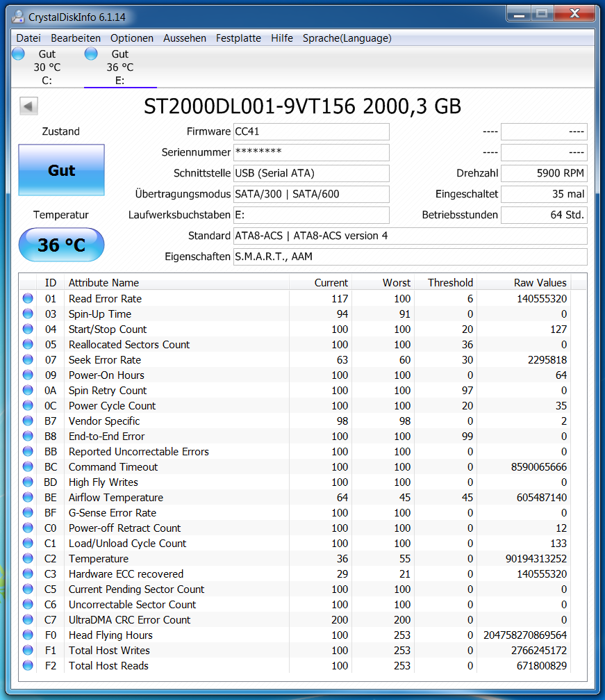Viewport: 605px width, 700px height.
Task: Select drive E: with 36 °C
Action: [x=120, y=67]
